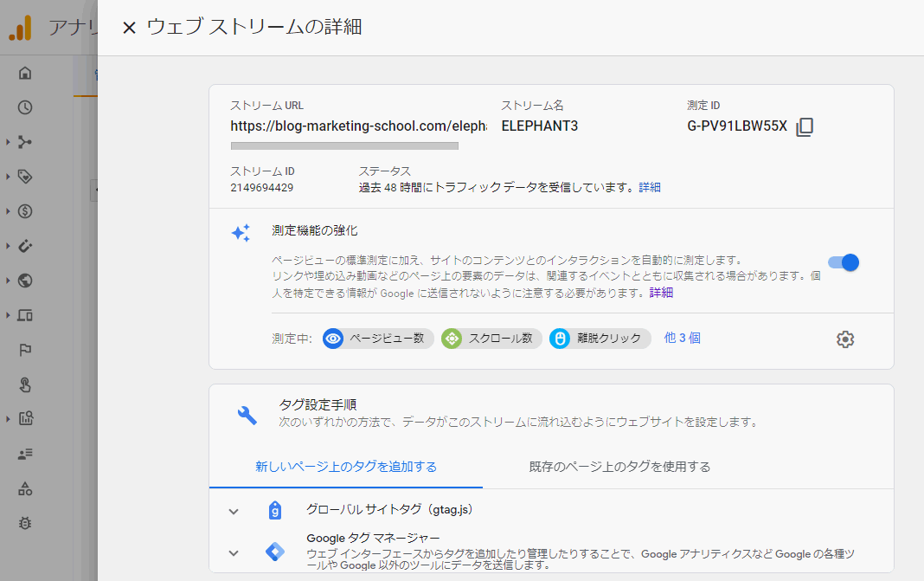Click the details link next to status
The width and height of the screenshot is (924, 581).
pyautogui.click(x=650, y=187)
